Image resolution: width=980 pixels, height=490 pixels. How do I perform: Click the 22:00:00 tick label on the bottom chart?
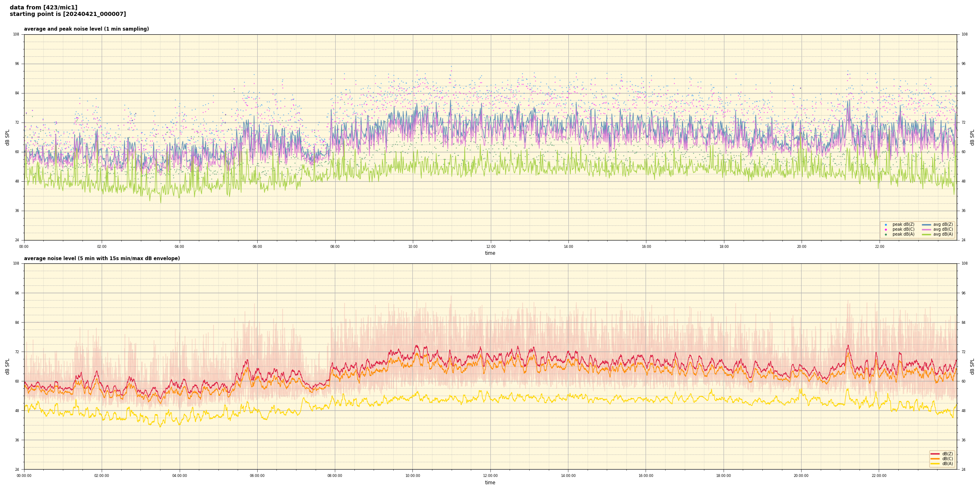click(x=879, y=476)
